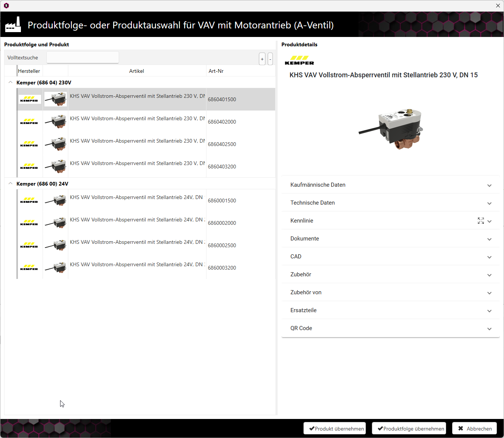Click the app logo icon in title bar
Screen dimensions: 504x438
(x=6, y=6)
